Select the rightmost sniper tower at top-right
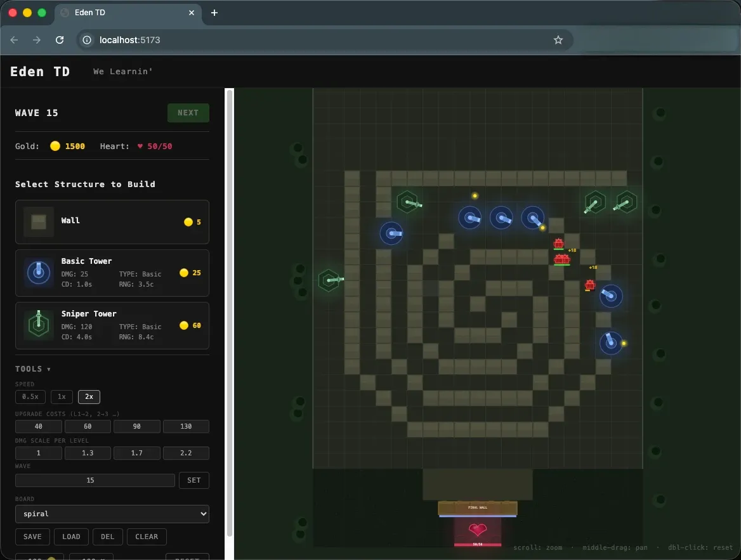Screen dimensions: 741x560 (x=626, y=202)
